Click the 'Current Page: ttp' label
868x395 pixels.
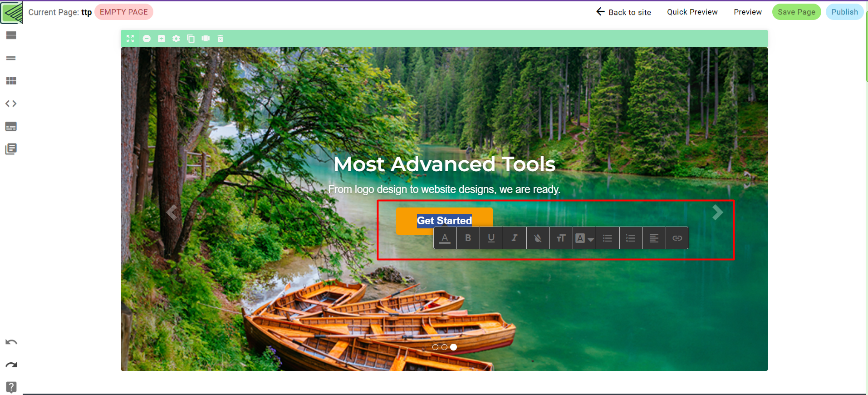point(60,12)
